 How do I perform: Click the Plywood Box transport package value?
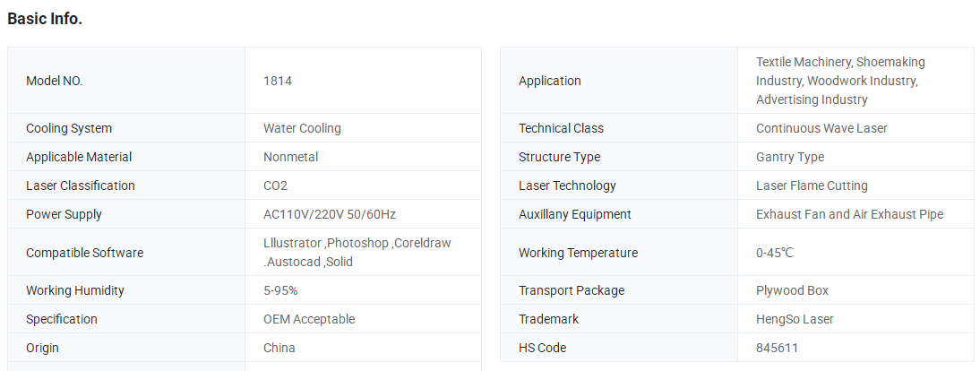tap(792, 290)
